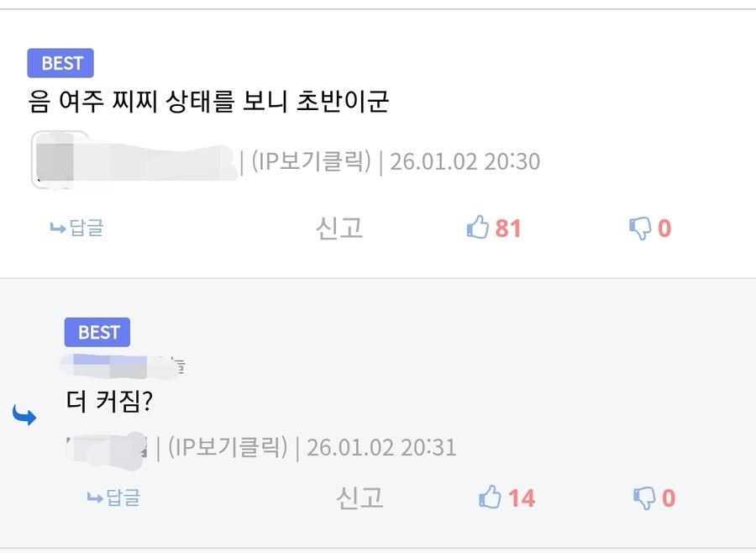The height and width of the screenshot is (553, 756).
Task: Click the thumbs down icon on the reply comment
Action: pyautogui.click(x=643, y=497)
